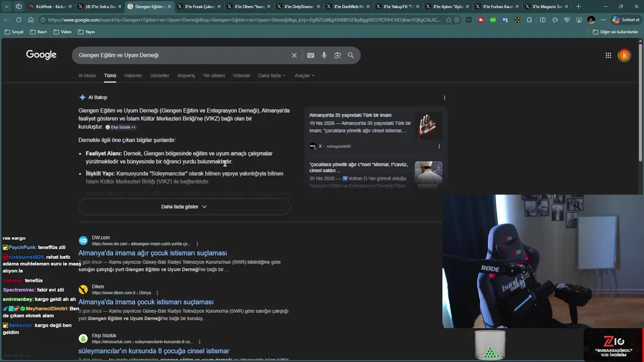Expand the AI overview with Daha fazla göster

[x=184, y=207]
